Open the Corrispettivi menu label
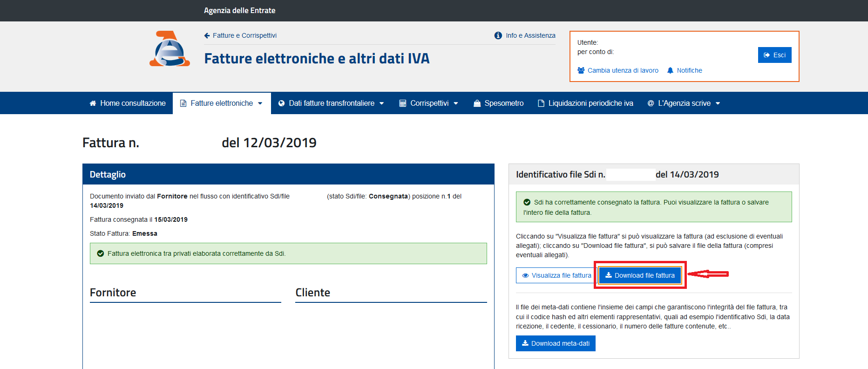 429,103
